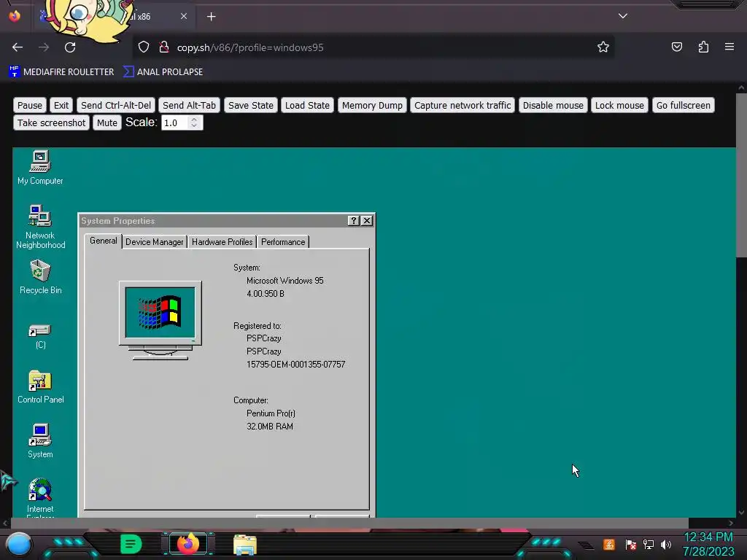Viewport: 747px width, 560px height.
Task: Click the 'Microsoft Windows 95' text
Action: [x=285, y=281]
